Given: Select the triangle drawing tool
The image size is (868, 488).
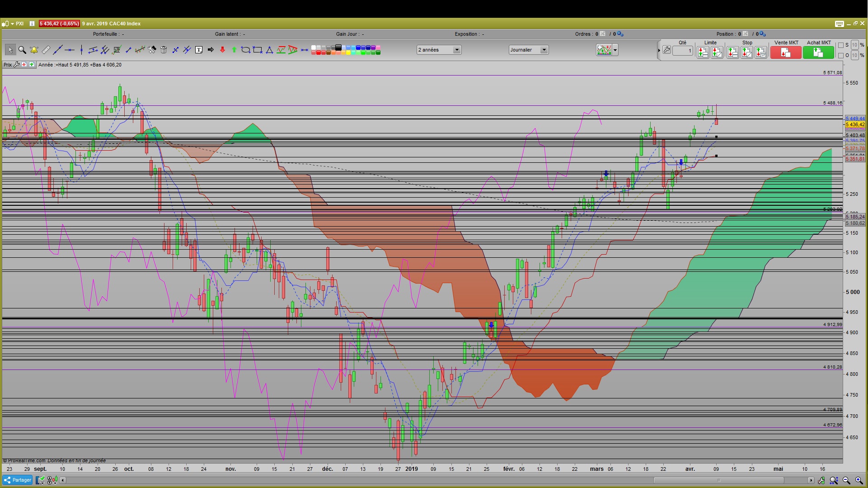Looking at the screenshot, I should pyautogui.click(x=269, y=50).
